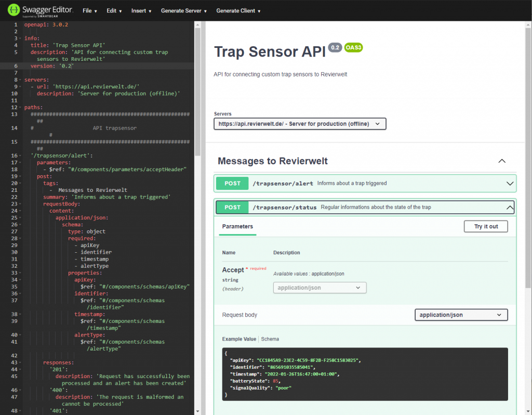This screenshot has width=532, height=415.
Task: Open the Accept header application/json dropdown
Action: pos(320,288)
